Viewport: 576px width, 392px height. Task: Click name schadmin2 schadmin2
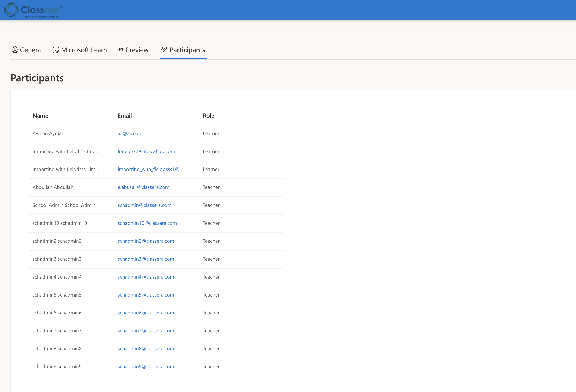[x=57, y=241]
